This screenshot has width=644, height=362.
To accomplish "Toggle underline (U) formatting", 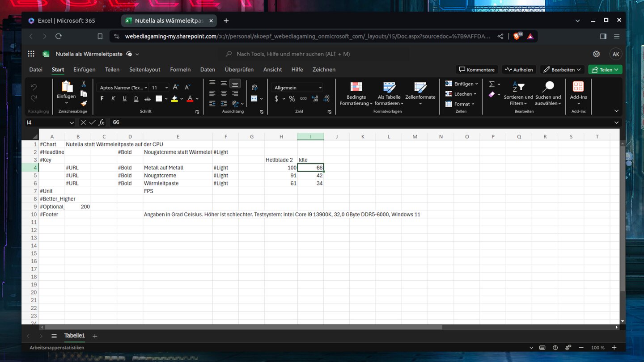I will pos(124,99).
